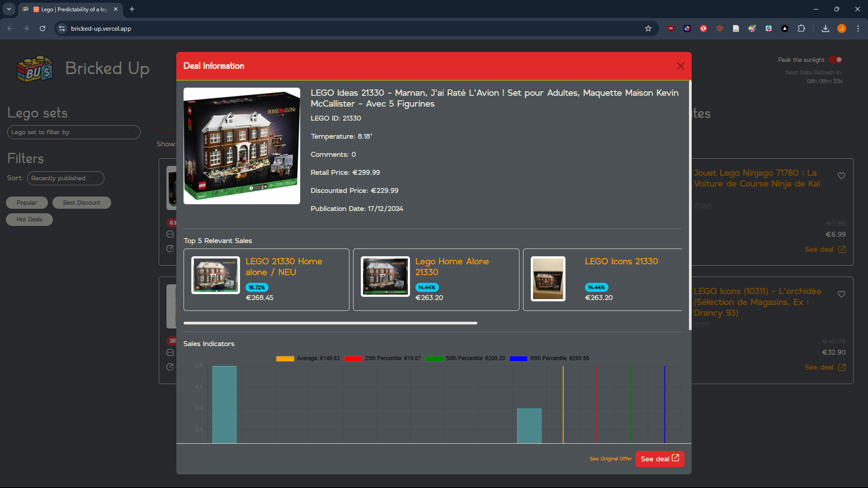Click the red See deal button
Image resolution: width=868 pixels, height=488 pixels.
[x=660, y=459]
